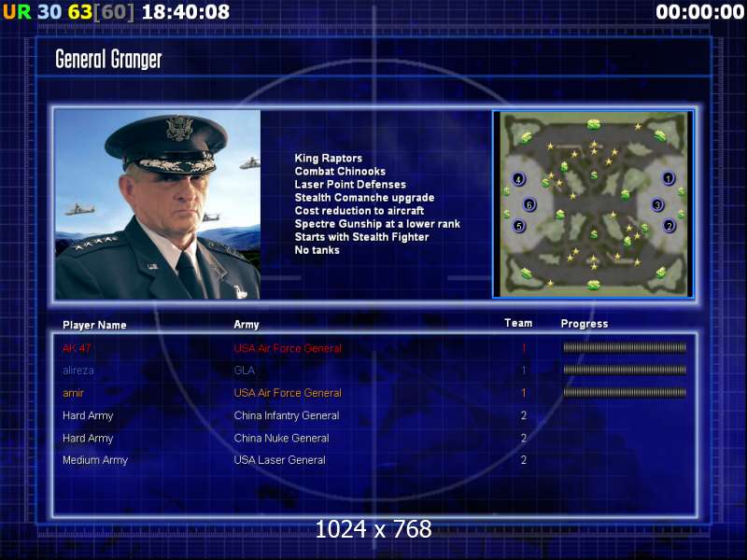
Task: Click the bottom center supply cash icon on map
Action: tap(594, 285)
